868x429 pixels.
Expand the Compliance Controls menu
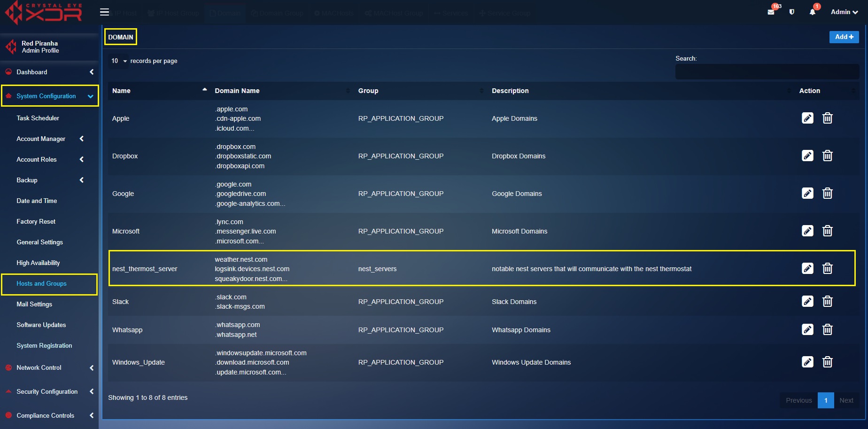(49, 415)
